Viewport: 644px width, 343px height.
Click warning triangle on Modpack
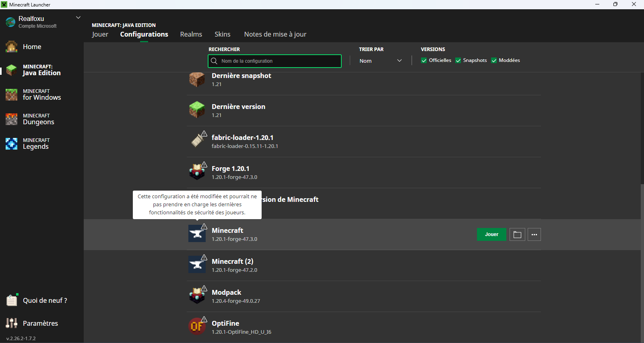click(x=204, y=288)
